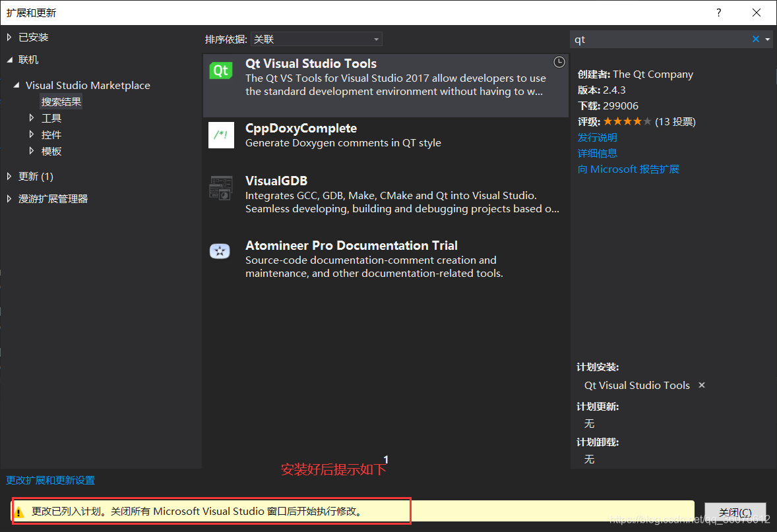Clear the search box with the X icon
The height and width of the screenshot is (532, 777).
(756, 39)
